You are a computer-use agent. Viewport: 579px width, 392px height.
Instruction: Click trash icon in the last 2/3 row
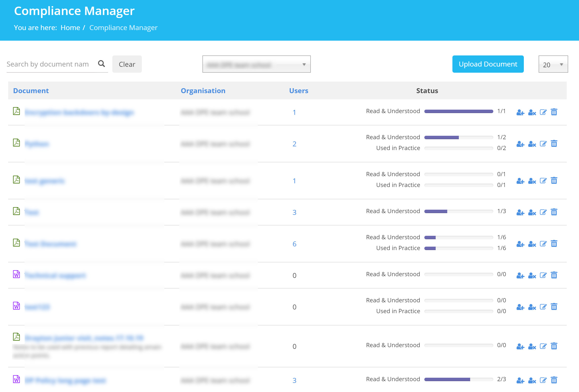click(554, 380)
